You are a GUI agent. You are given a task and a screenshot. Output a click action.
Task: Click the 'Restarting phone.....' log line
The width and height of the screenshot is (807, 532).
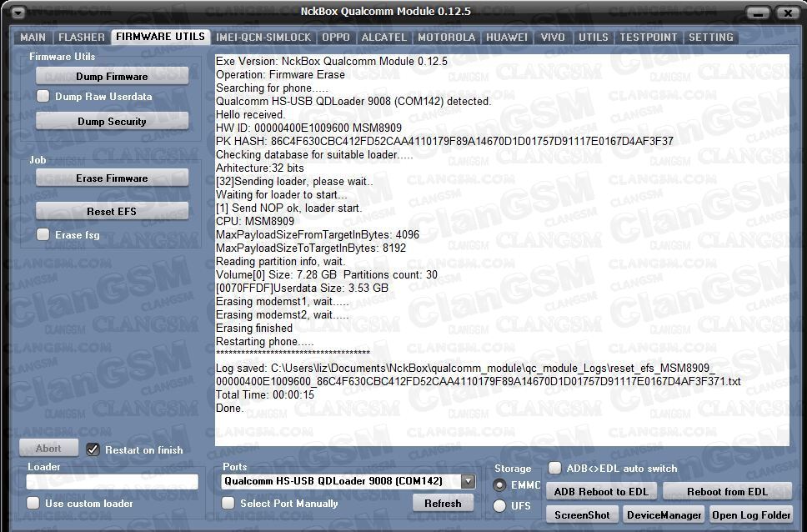264,341
